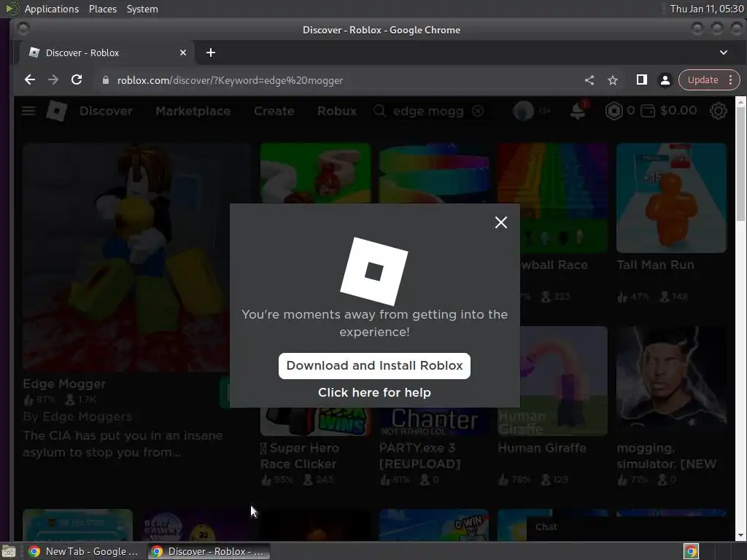Open the Places menu
Viewport: 747px width, 560px height.
[102, 9]
